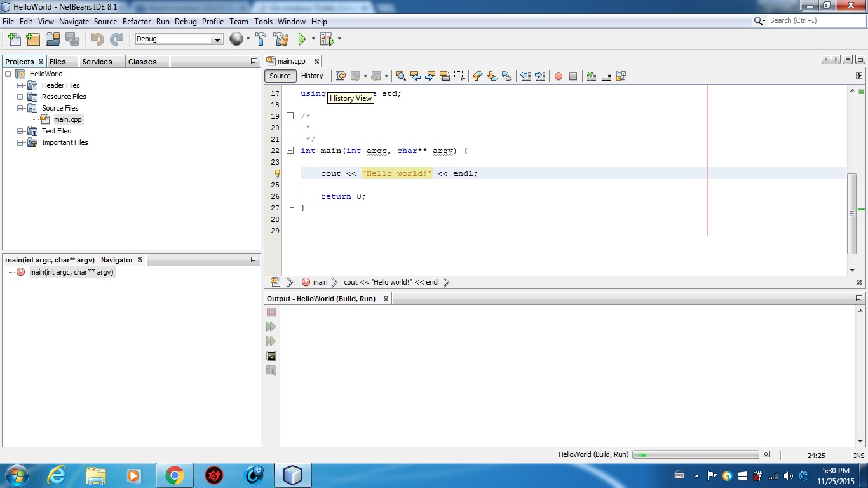
Task: Run the project with green play icon
Action: tap(302, 39)
